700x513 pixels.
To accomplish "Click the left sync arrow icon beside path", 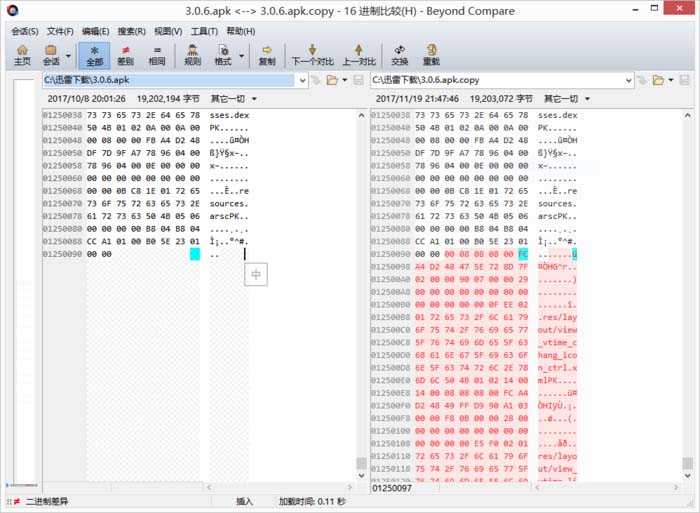I will [316, 80].
